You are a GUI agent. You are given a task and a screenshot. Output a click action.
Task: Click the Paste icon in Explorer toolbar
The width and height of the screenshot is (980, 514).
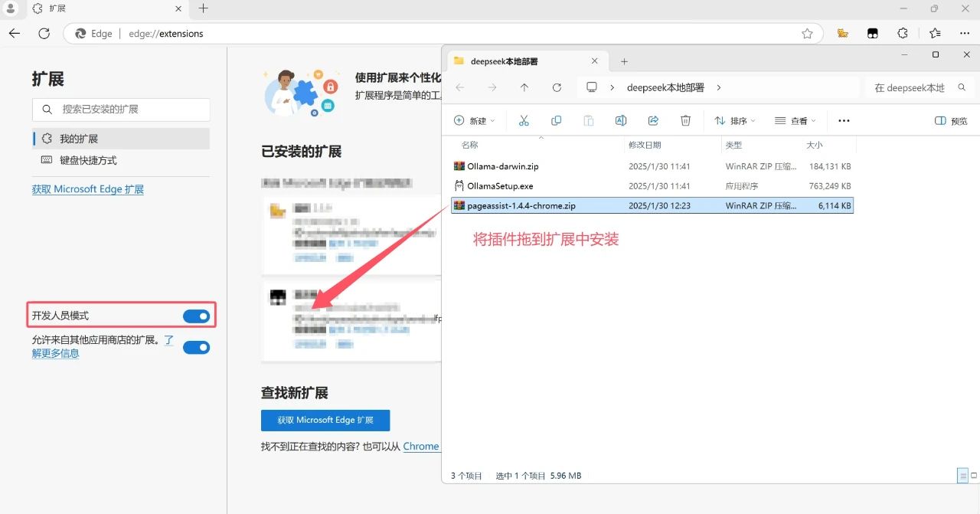tap(589, 120)
